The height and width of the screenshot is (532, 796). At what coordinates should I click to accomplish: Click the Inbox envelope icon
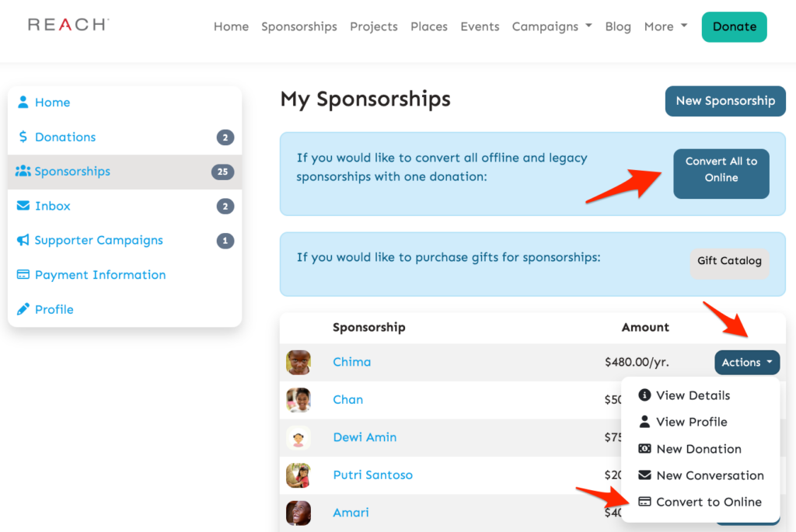pos(23,206)
